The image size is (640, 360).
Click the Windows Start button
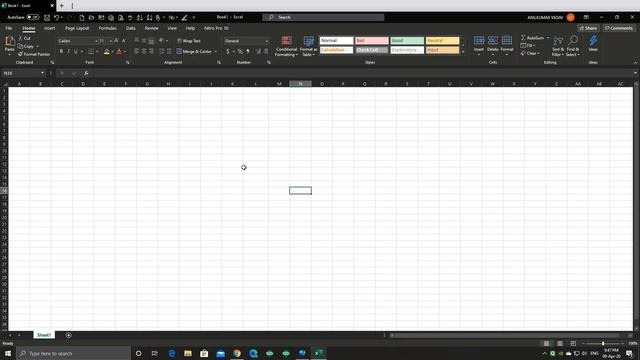(x=8, y=353)
